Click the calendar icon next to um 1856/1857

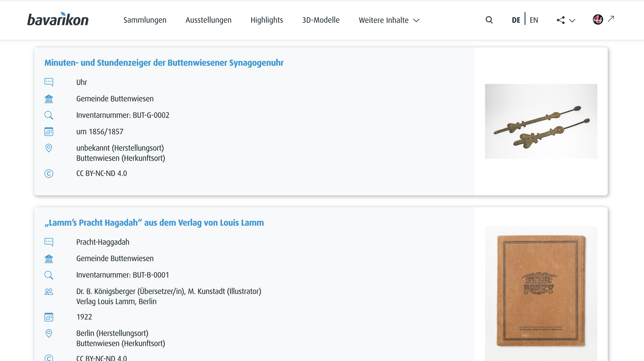[x=49, y=132]
